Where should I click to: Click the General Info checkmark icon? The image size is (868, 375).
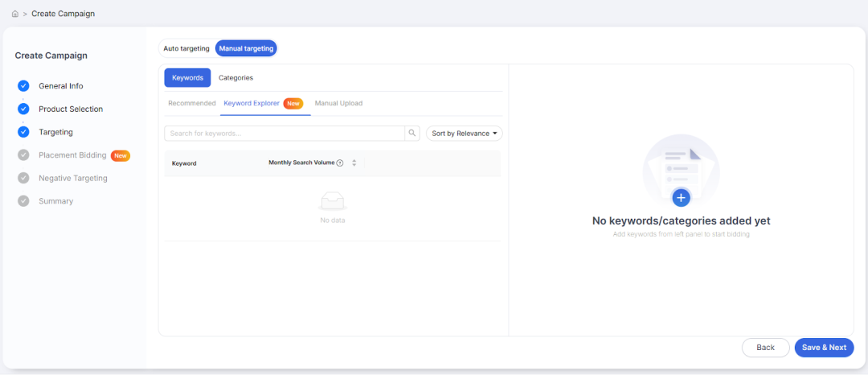tap(23, 86)
